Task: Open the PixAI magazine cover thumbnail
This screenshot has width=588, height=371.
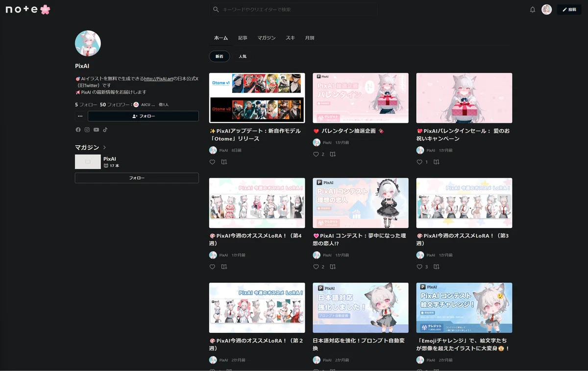Action: (88, 162)
